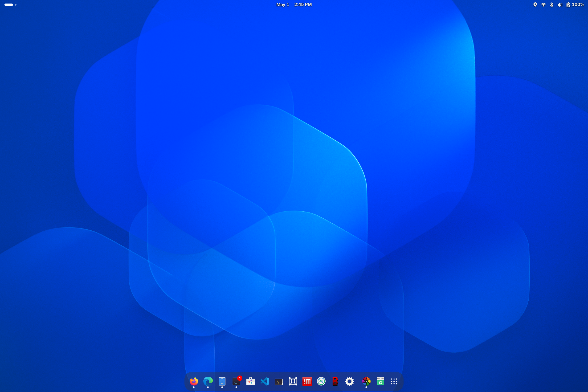This screenshot has height=392, width=588.
Task: Open the colorful aperture Shotwell icon
Action: [x=366, y=381]
